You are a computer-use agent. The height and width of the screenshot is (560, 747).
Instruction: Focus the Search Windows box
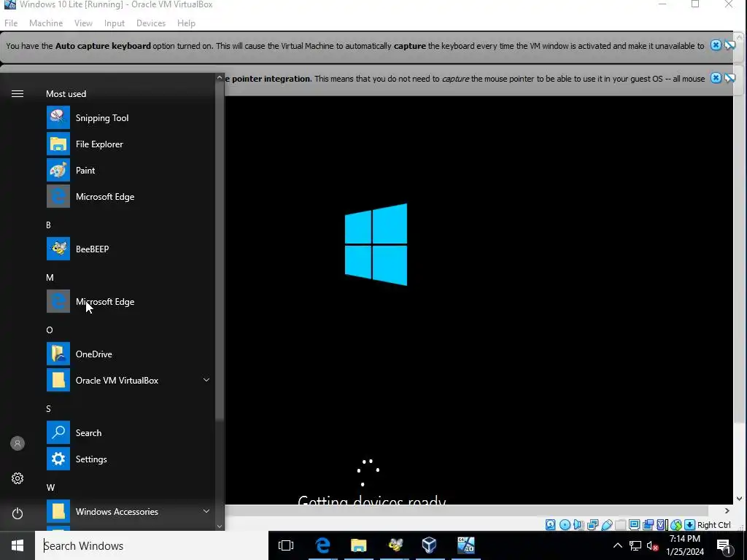(x=152, y=545)
